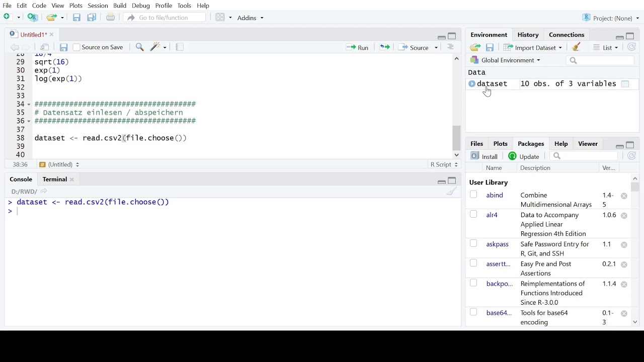The image size is (644, 362).
Task: Refresh the package list icon
Action: [x=632, y=156]
